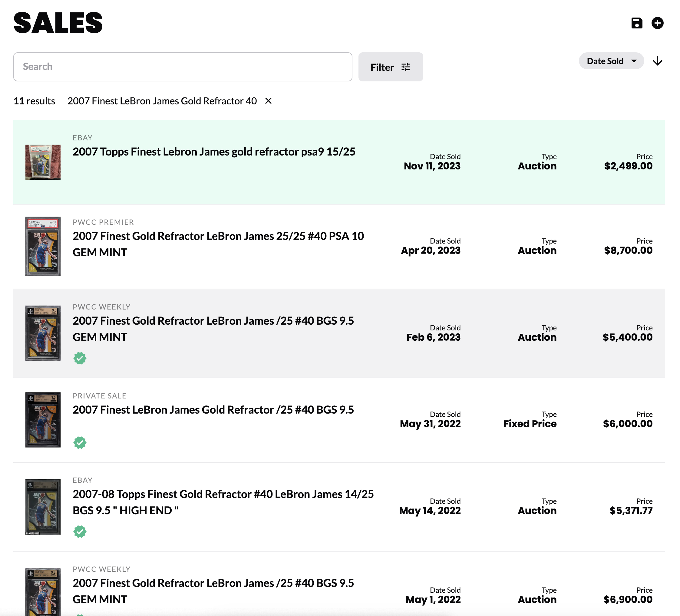The image size is (680, 616).
Task: Open the Date Sold sort dropdown
Action: click(x=611, y=61)
